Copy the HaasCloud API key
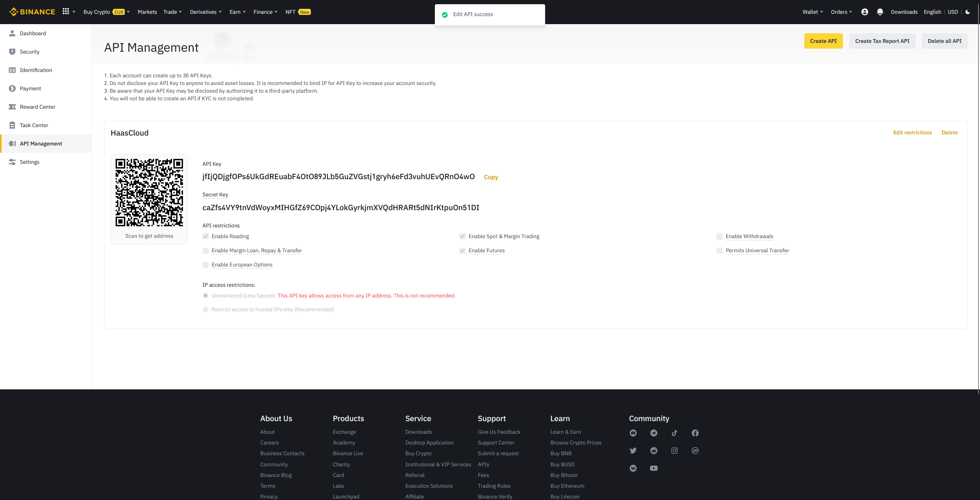The width and height of the screenshot is (980, 500). [491, 177]
